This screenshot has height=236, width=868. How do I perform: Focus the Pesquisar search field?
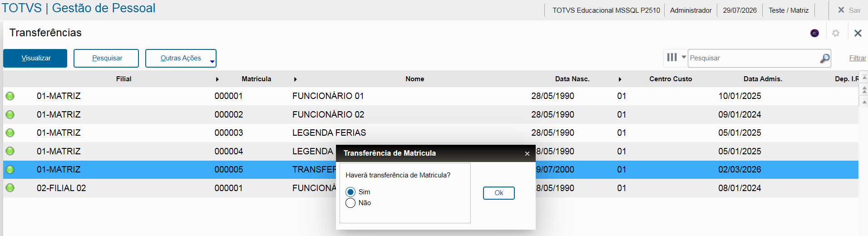pos(754,58)
